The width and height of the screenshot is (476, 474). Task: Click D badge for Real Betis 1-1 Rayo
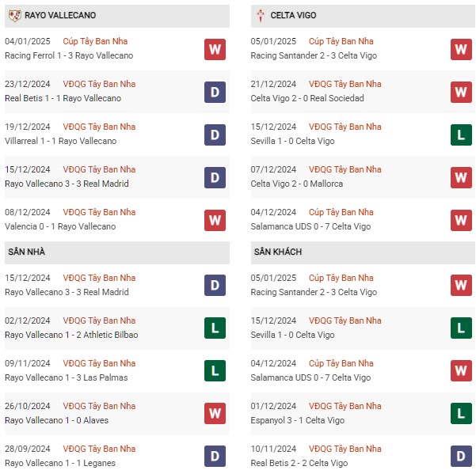(x=215, y=93)
